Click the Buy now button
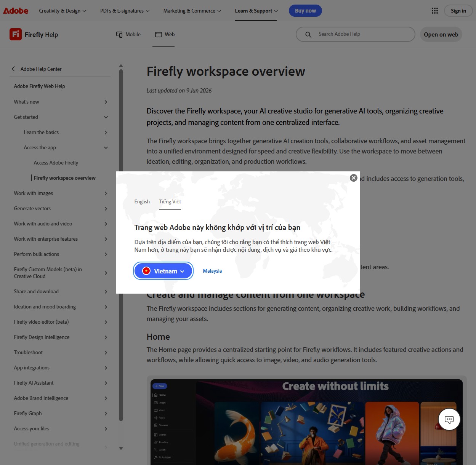The width and height of the screenshot is (476, 465). coord(305,11)
